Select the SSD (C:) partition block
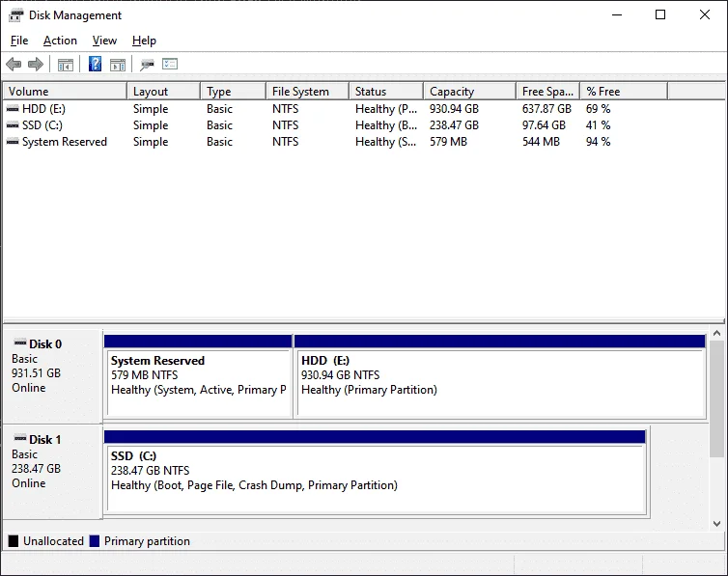This screenshot has width=728, height=576. click(x=376, y=472)
